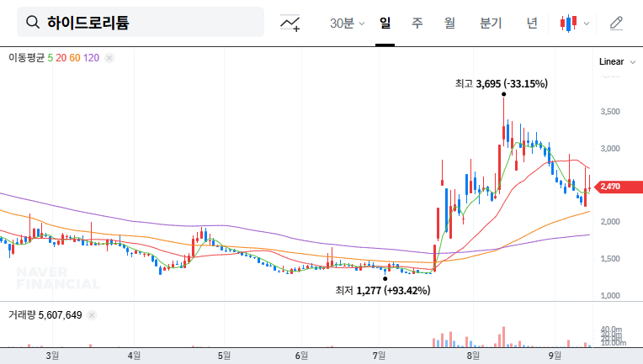Click the 거래량 5,607,649 label
643x364 pixels.
[45, 315]
